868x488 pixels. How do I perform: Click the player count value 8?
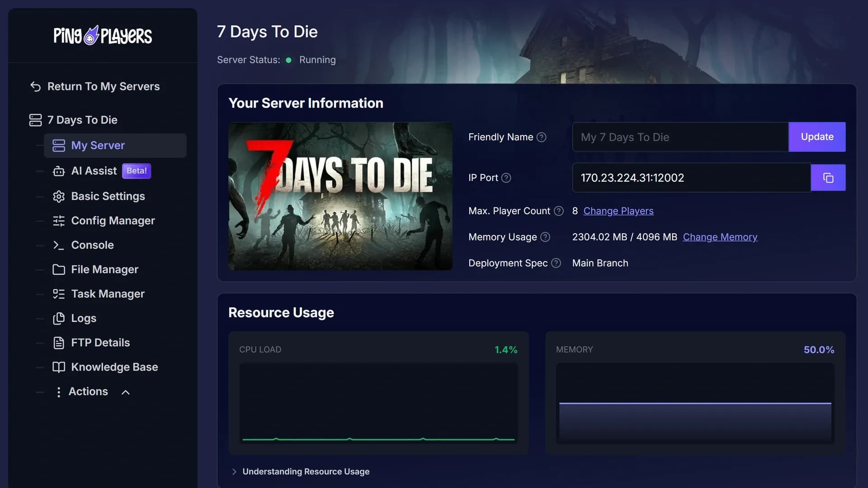coord(575,211)
